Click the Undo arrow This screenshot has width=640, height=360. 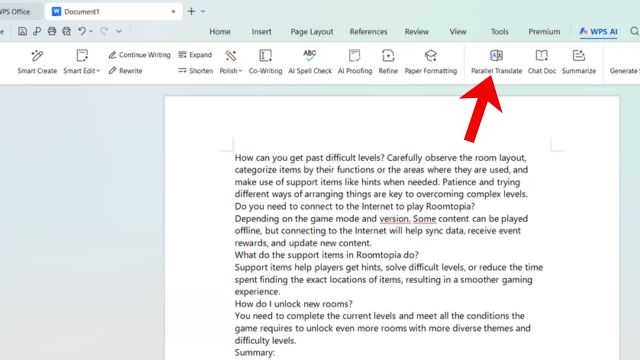[82, 31]
